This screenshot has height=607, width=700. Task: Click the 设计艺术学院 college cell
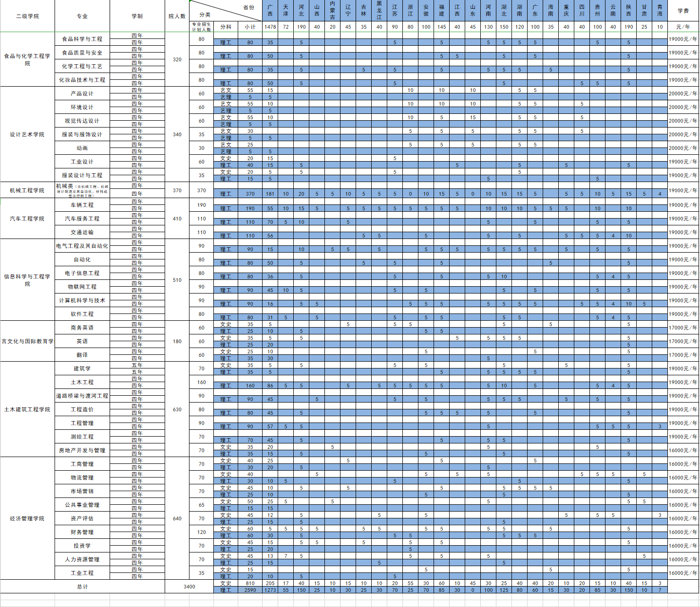(x=27, y=134)
